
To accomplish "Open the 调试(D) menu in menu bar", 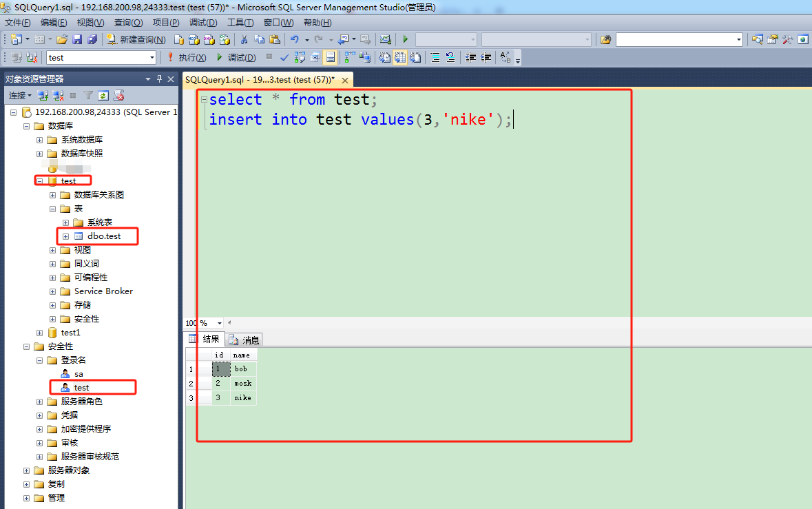I will (203, 22).
